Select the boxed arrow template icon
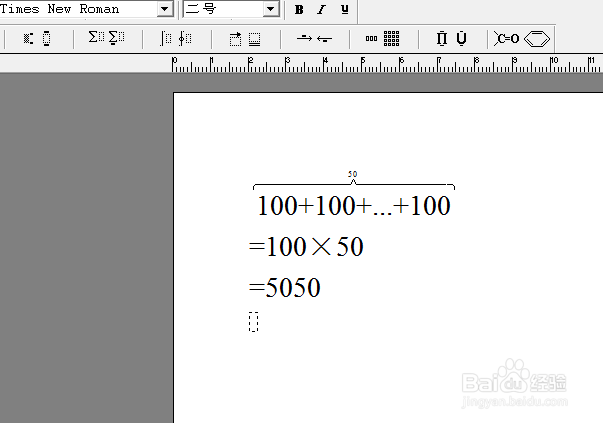 [x=235, y=39]
